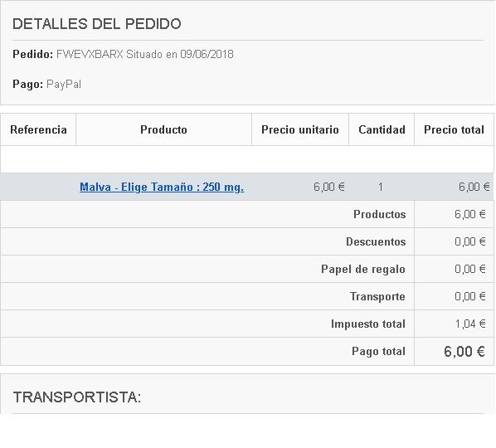Click the Papel de regalo row label

coord(363,270)
